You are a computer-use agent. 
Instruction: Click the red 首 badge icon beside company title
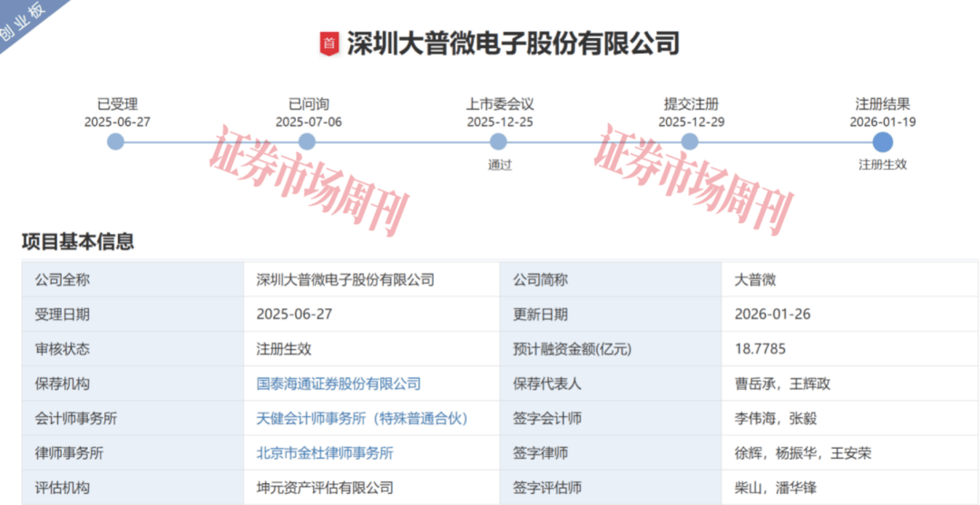[x=328, y=44]
